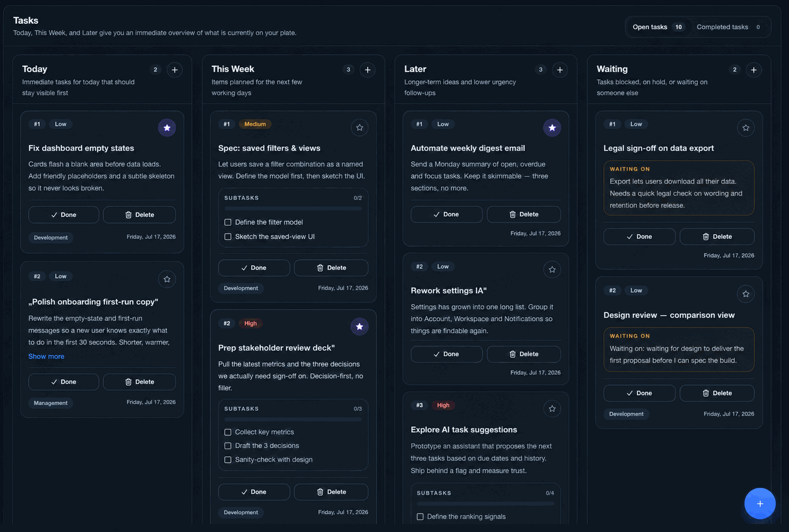The image size is (789, 532).
Task: Check the Define the ranking signals subtask
Action: click(x=420, y=517)
